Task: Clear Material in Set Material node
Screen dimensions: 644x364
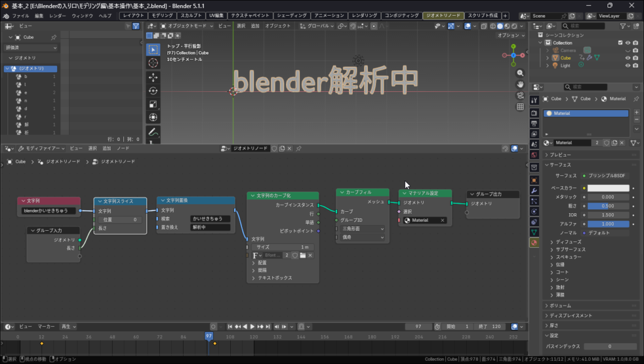Action: click(x=442, y=221)
